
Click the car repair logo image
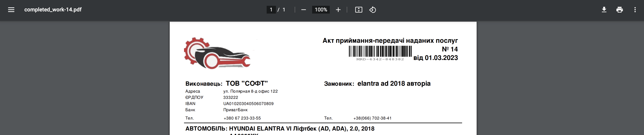click(x=217, y=53)
